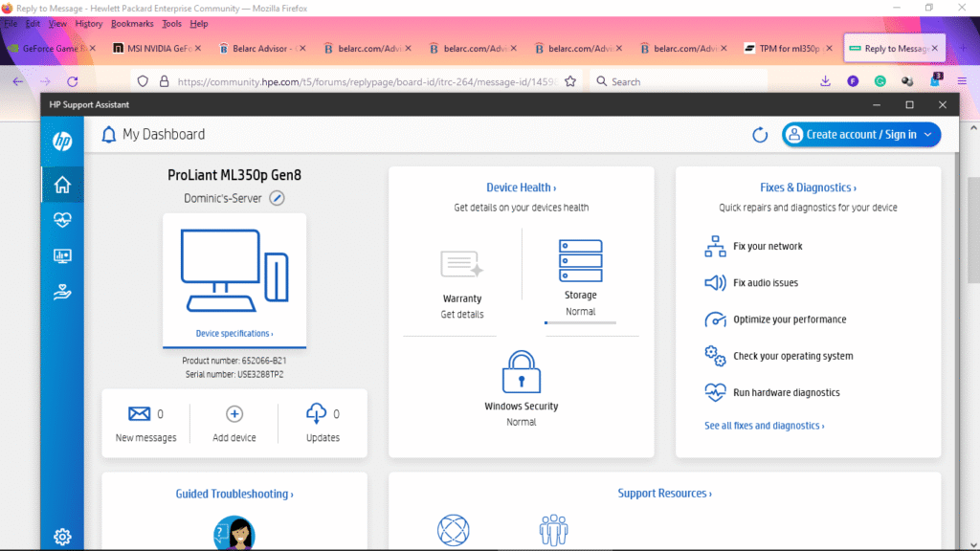Click the Firefox downloads arrow icon
The width and height of the screenshot is (980, 551).
click(x=825, y=81)
